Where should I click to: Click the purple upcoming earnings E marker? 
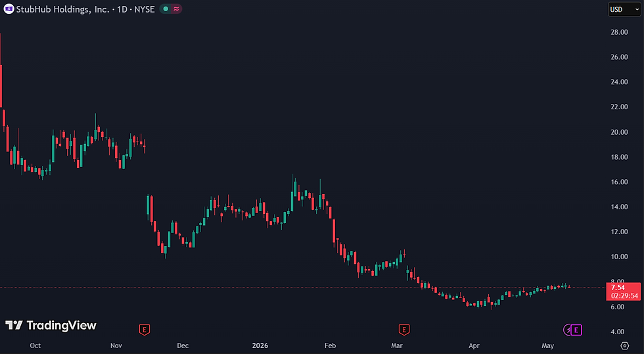pyautogui.click(x=576, y=330)
